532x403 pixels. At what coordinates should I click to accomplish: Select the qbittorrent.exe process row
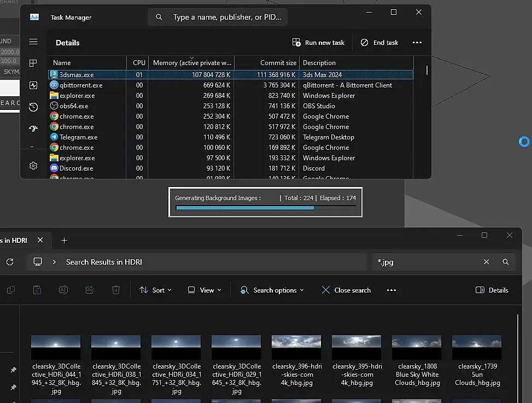231,85
